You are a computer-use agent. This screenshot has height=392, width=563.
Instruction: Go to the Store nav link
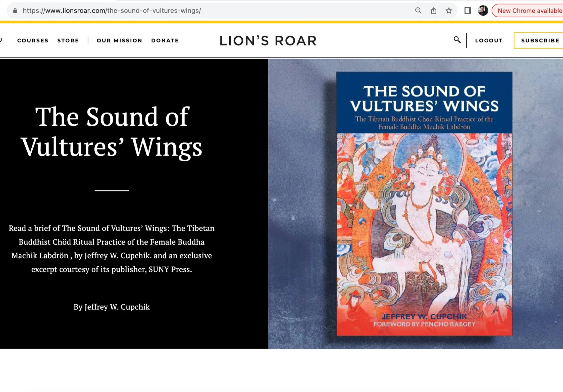tap(68, 40)
